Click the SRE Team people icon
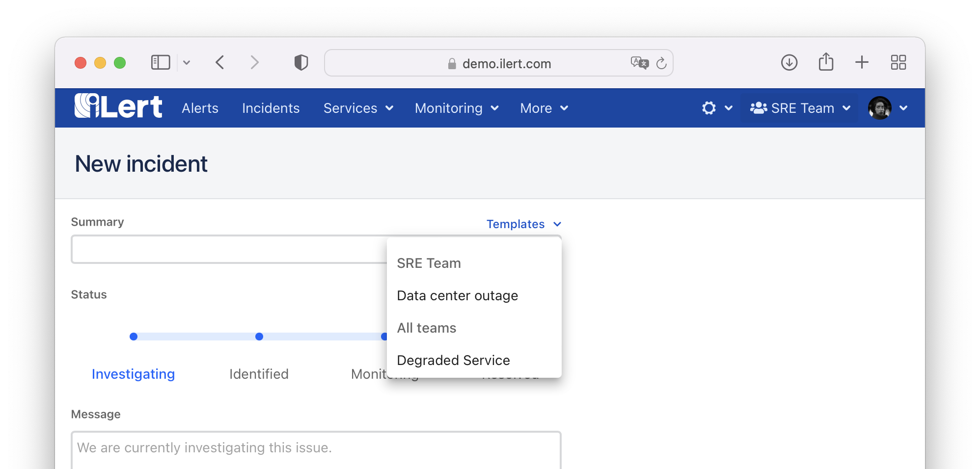This screenshot has height=469, width=980. point(758,107)
